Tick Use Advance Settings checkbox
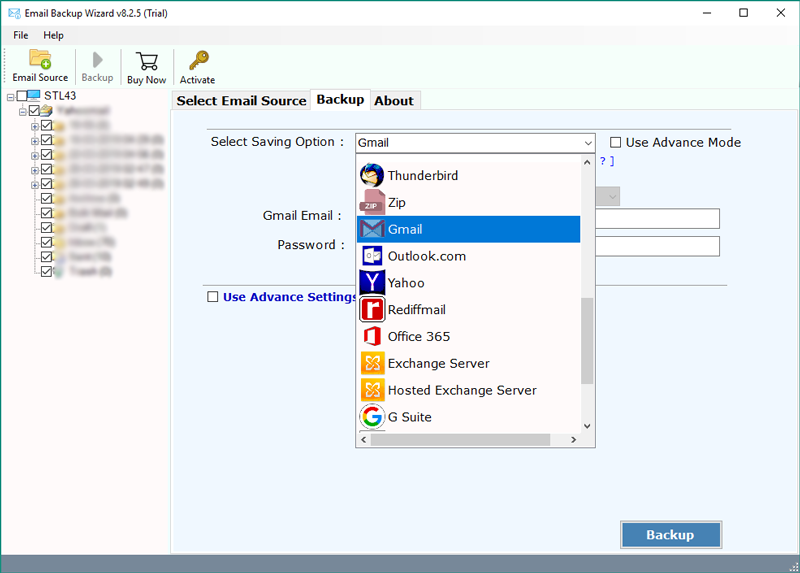The height and width of the screenshot is (573, 800). [213, 296]
